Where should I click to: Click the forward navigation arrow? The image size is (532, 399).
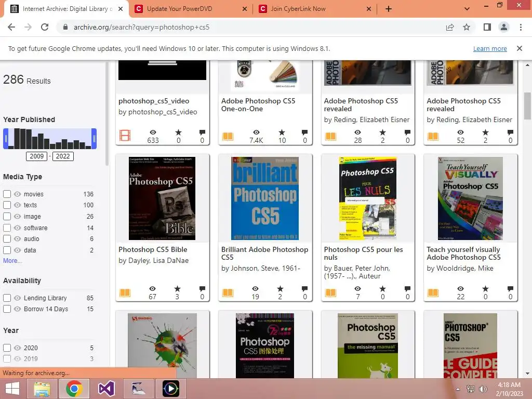(x=28, y=27)
